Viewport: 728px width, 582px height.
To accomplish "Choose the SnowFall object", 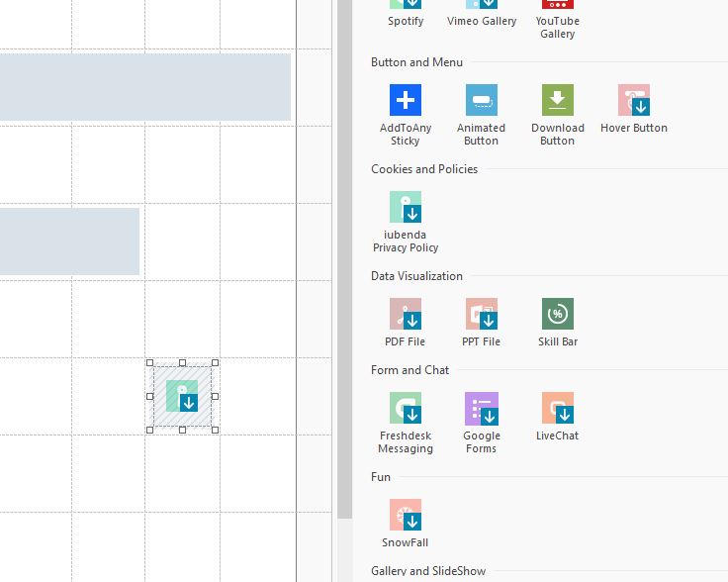I will (x=406, y=515).
